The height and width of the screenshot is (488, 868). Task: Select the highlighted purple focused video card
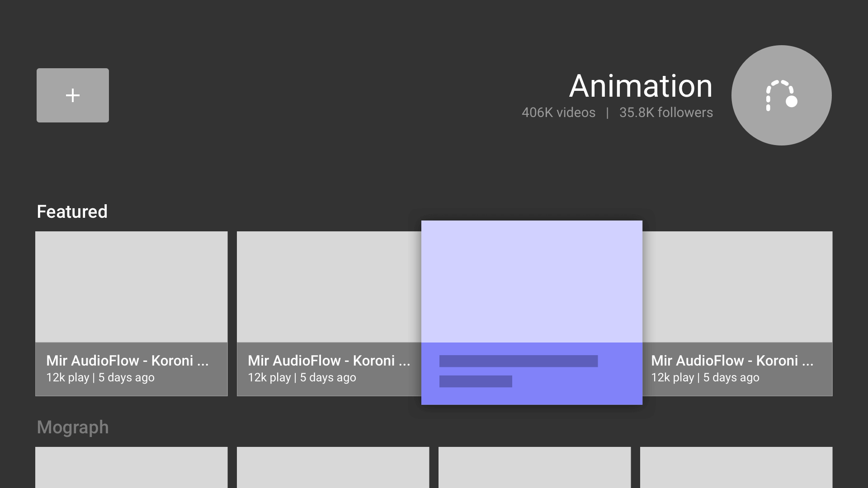tap(532, 313)
